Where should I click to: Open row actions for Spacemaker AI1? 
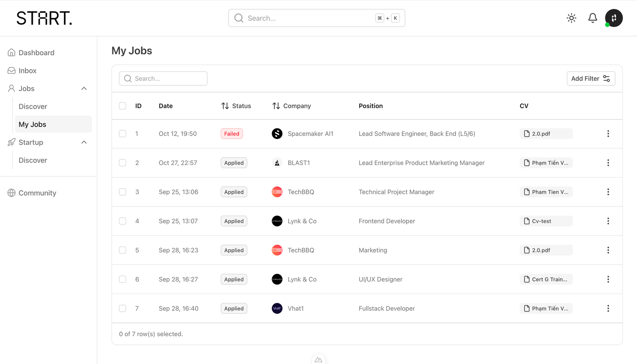(608, 134)
